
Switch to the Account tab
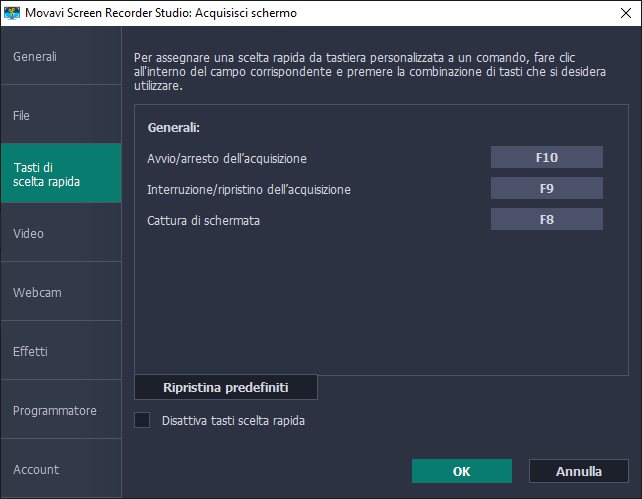[60, 470]
